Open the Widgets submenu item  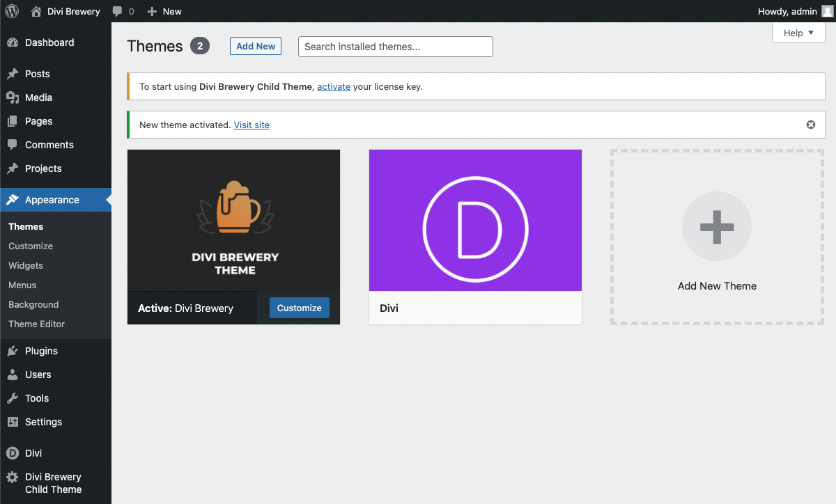tap(26, 265)
